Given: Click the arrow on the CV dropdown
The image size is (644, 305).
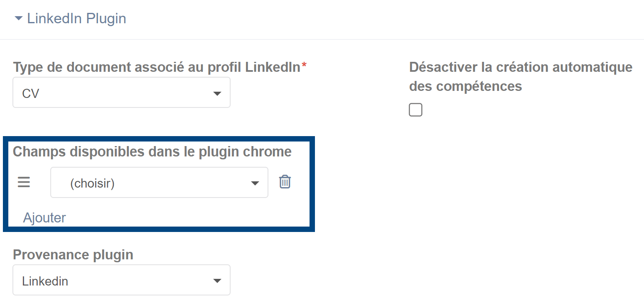Looking at the screenshot, I should tap(217, 94).
